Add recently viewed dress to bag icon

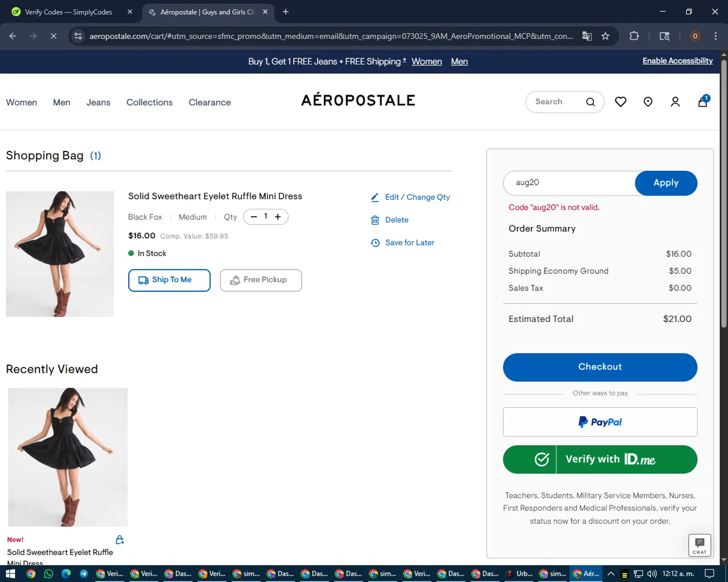point(119,539)
